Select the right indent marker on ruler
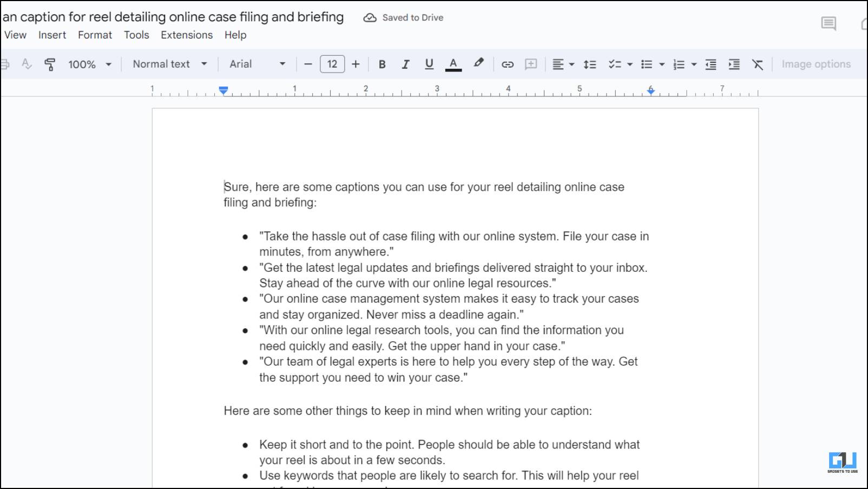The width and height of the screenshot is (868, 489). pyautogui.click(x=651, y=90)
